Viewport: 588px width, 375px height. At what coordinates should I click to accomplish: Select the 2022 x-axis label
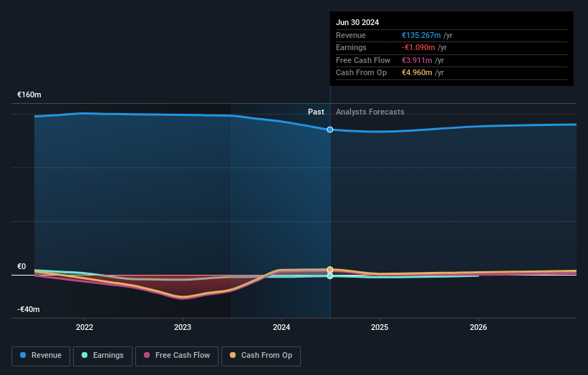click(x=85, y=327)
